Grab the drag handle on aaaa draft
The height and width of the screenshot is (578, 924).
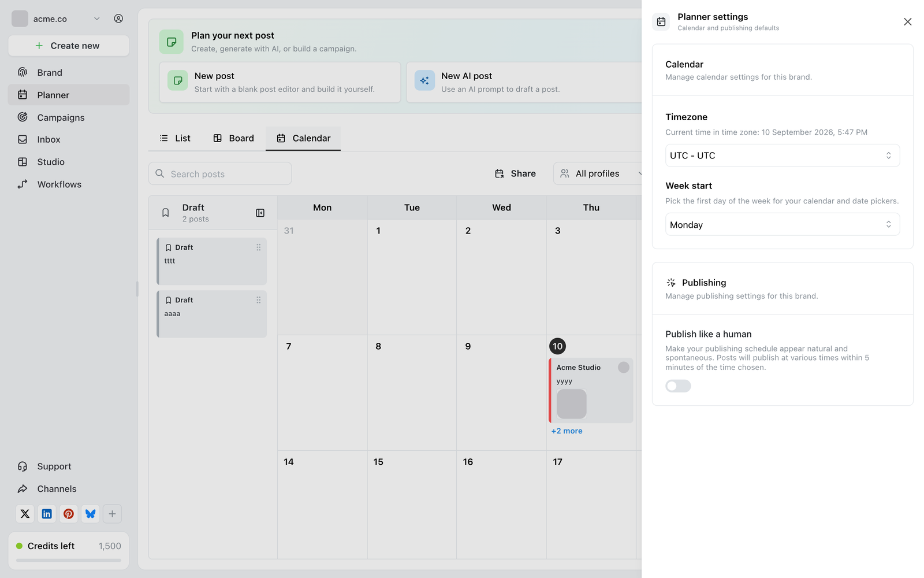pyautogui.click(x=259, y=300)
